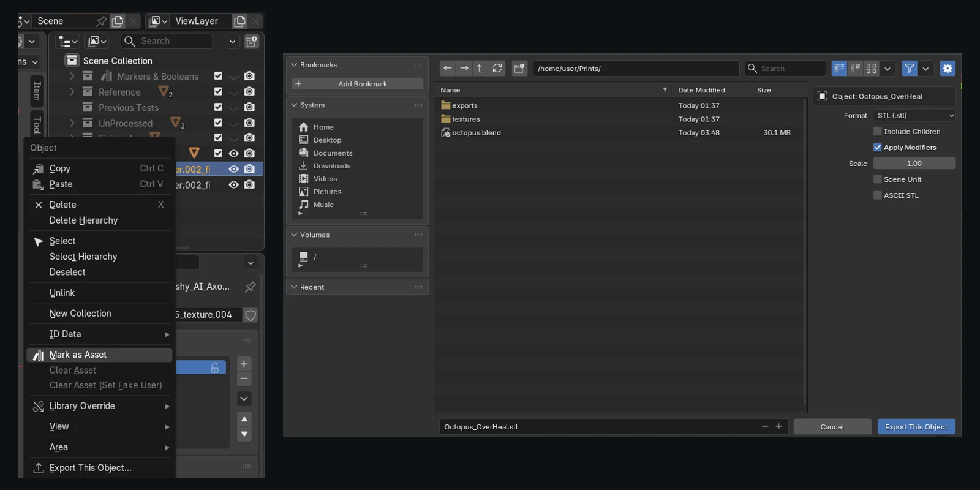Screen dimensions: 980x490
Task: Disable Apply Modifiers checkbox
Action: pos(878,147)
